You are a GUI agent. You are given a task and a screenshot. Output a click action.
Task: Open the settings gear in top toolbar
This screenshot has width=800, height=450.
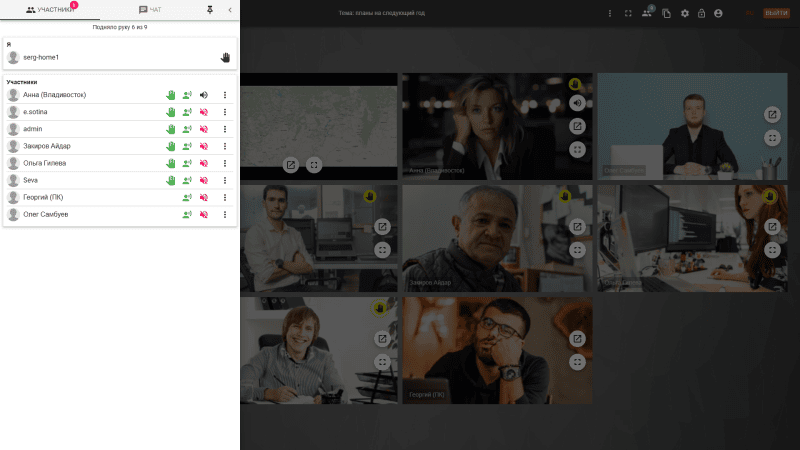coord(685,13)
